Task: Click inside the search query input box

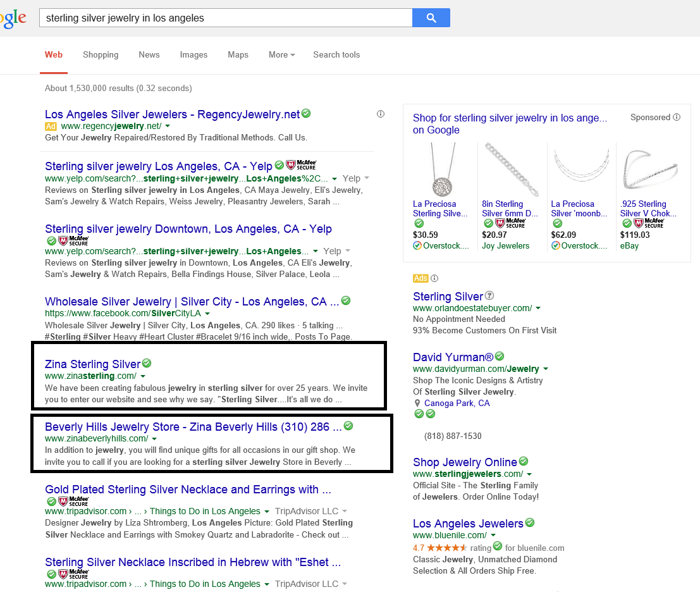Action: 226,18
